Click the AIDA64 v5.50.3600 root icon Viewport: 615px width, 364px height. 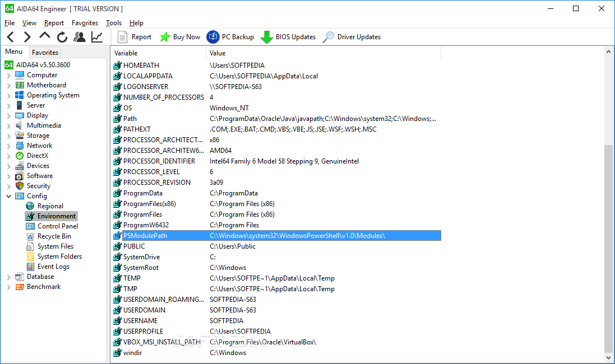(9, 64)
